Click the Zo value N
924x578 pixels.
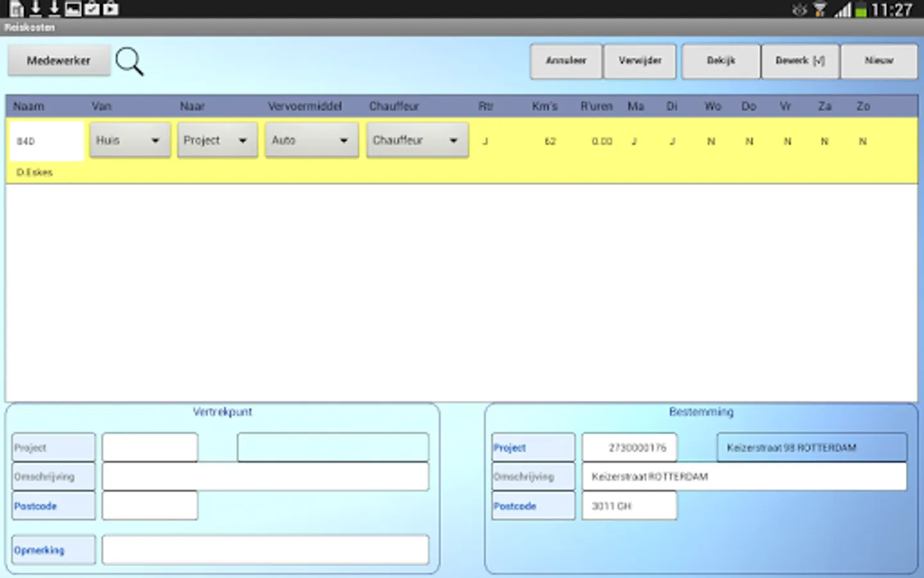[863, 141]
